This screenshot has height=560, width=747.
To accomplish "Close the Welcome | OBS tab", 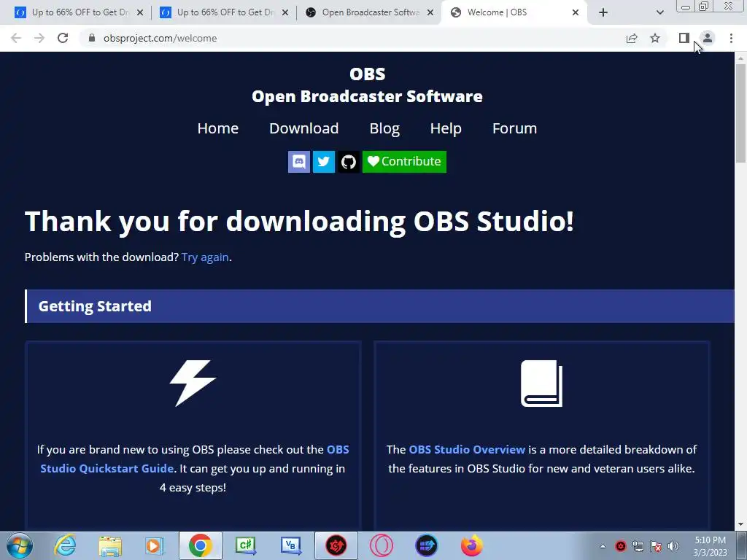I will click(x=576, y=12).
